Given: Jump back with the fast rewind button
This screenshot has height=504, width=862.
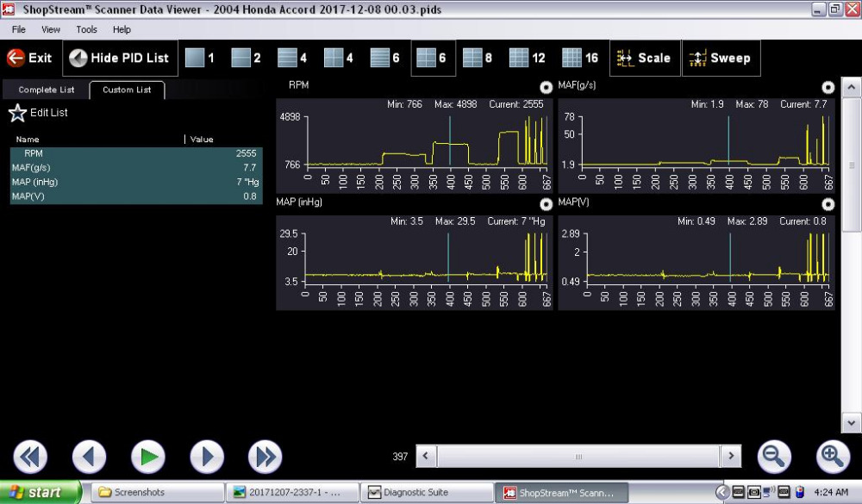Looking at the screenshot, I should pos(30,457).
